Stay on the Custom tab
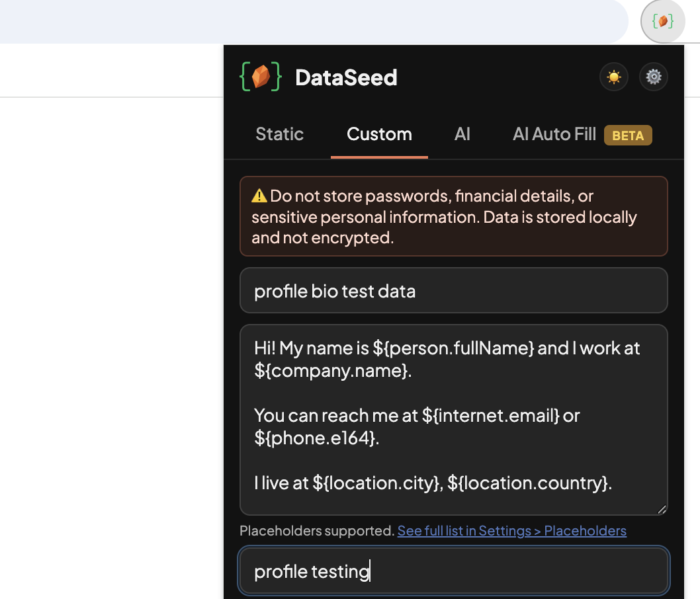The image size is (700, 599). (x=379, y=134)
